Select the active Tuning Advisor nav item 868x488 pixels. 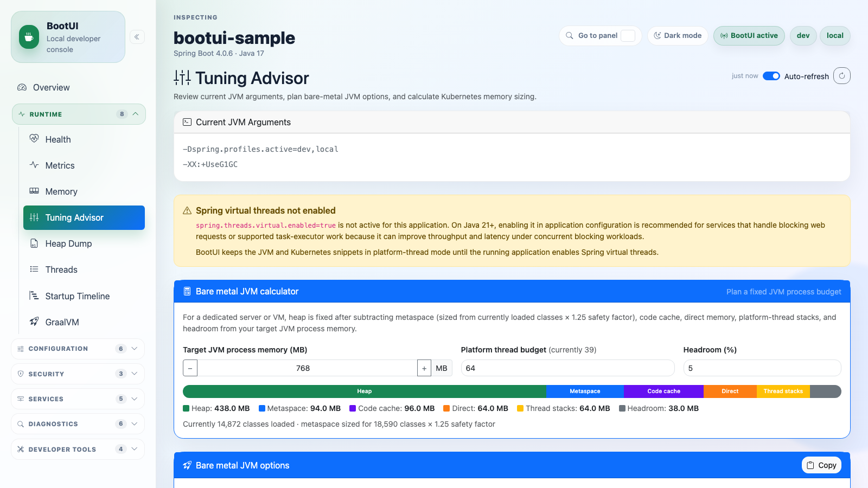(x=84, y=217)
